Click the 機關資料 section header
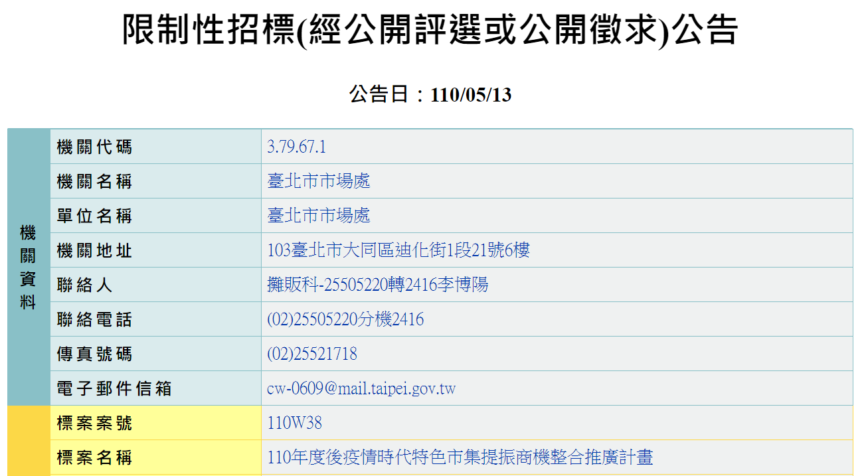Screen dimensions: 868x476 [x=28, y=268]
